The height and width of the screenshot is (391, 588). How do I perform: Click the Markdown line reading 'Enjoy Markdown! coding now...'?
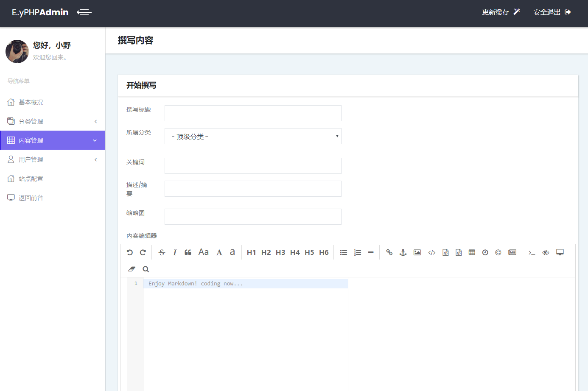[x=196, y=284]
